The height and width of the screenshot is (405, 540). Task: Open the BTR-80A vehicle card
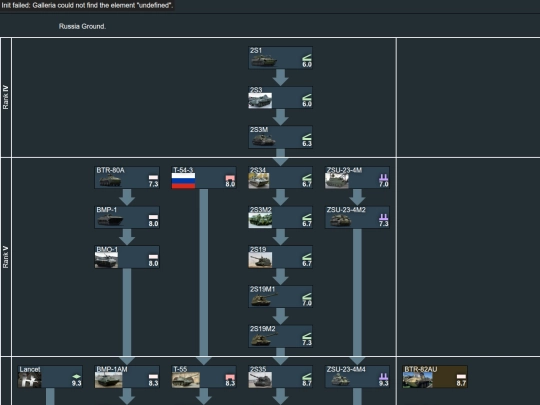click(x=127, y=177)
